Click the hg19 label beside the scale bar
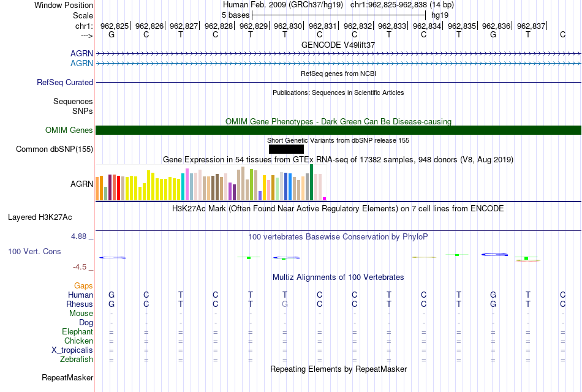 pos(440,15)
